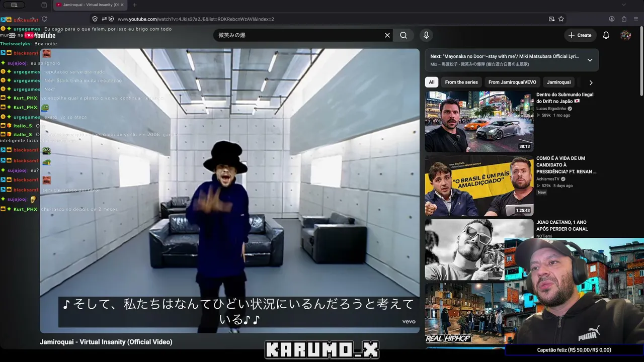Click the video title below the player
Image resolution: width=644 pixels, height=362 pixels.
106,342
